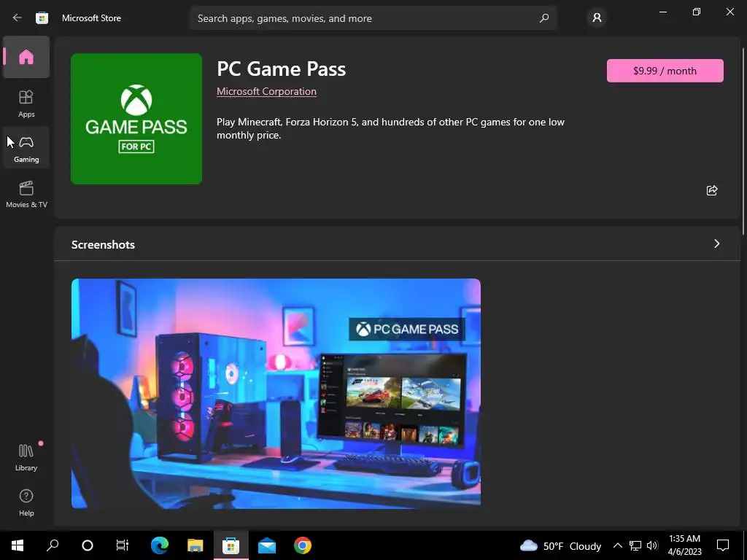This screenshot has width=747, height=560.
Task: Open the clock showing 1:35 AM
Action: (684, 545)
